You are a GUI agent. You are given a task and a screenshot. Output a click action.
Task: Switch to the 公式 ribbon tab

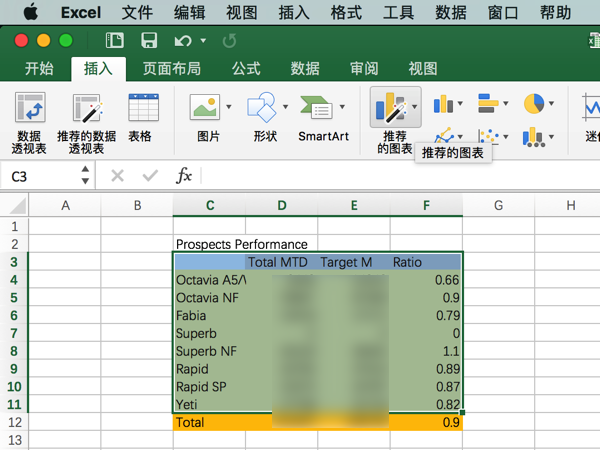tap(246, 68)
